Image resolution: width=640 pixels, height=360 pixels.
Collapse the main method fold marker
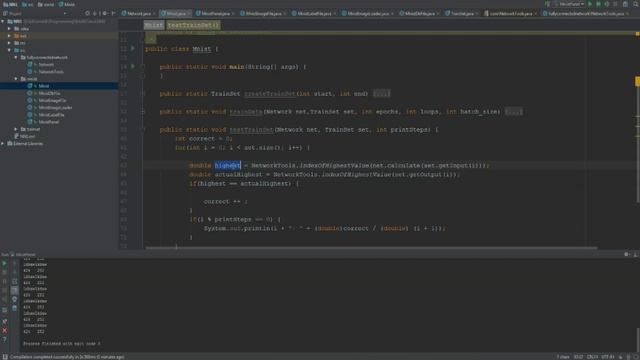tap(143, 67)
